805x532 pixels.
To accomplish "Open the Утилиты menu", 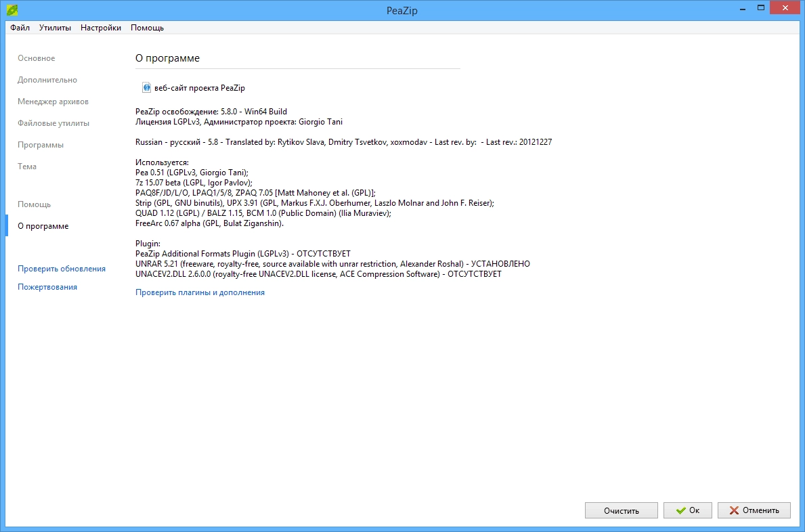I will coord(55,28).
